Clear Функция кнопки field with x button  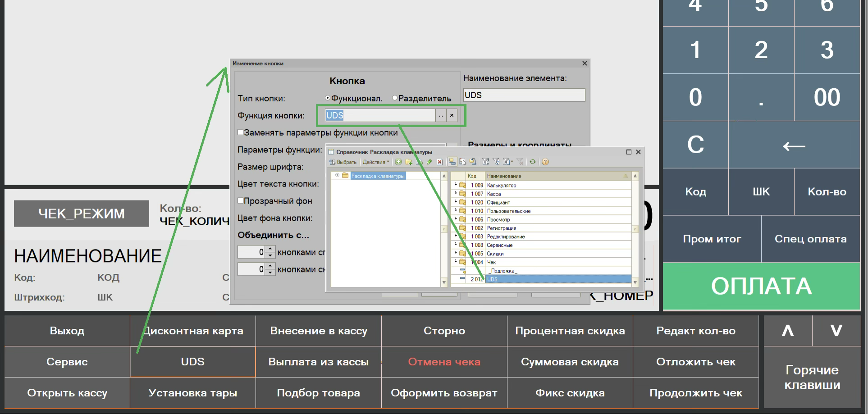pos(452,115)
